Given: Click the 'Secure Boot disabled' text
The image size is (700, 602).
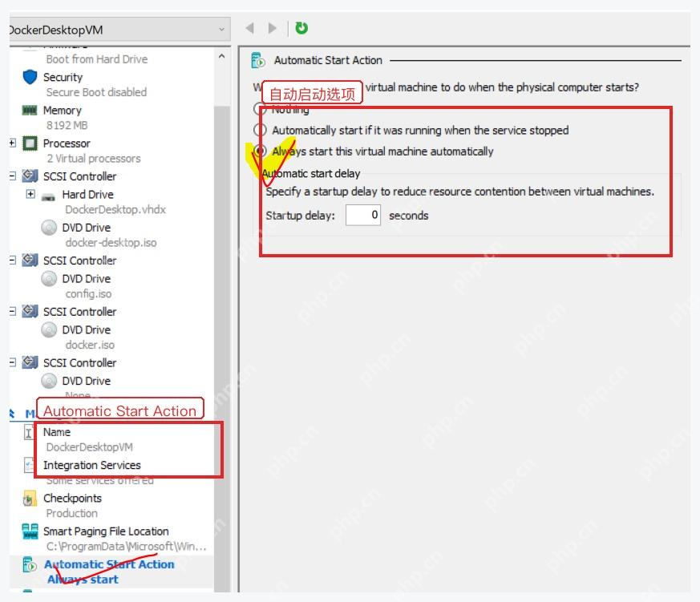Looking at the screenshot, I should click(96, 92).
